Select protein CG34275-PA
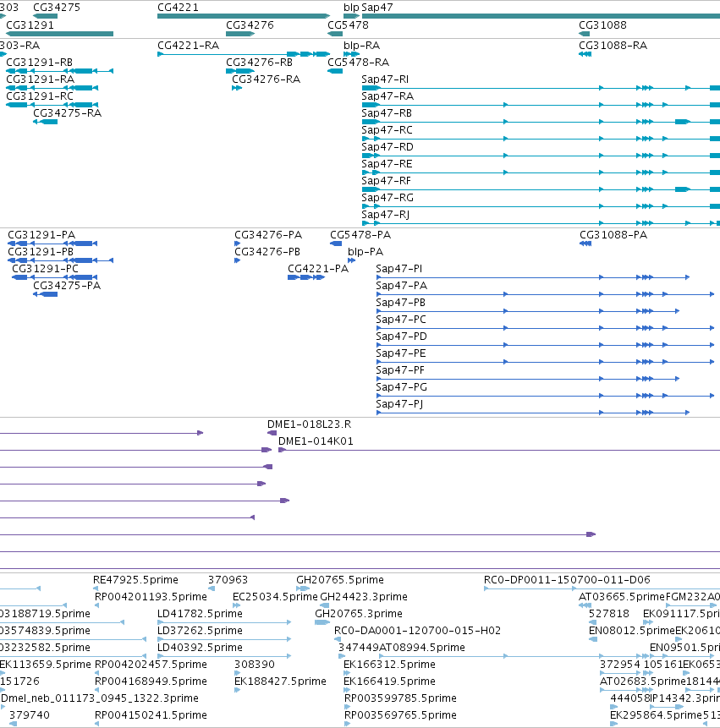This screenshot has width=720, height=728. pyautogui.click(x=67, y=286)
